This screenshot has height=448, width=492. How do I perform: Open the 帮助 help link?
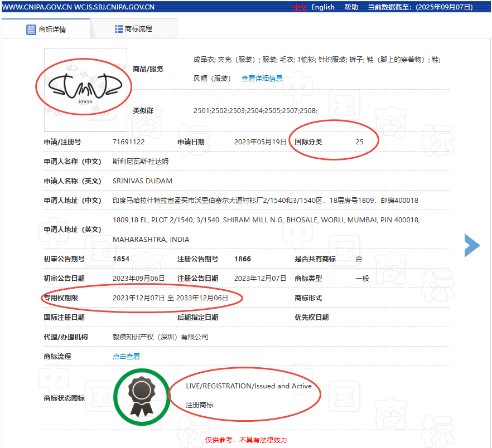(351, 7)
